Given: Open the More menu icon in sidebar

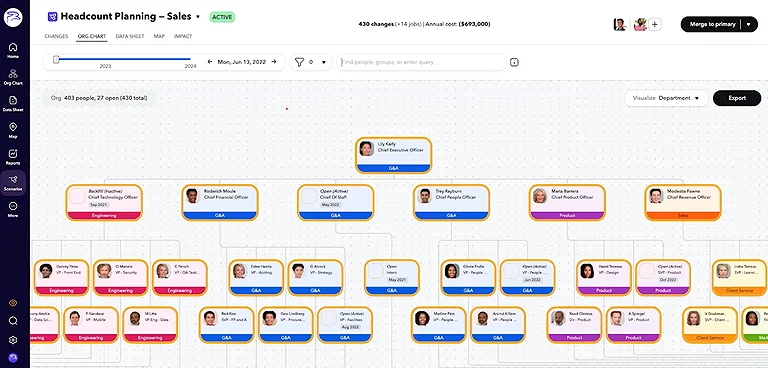Looking at the screenshot, I should [x=13, y=209].
